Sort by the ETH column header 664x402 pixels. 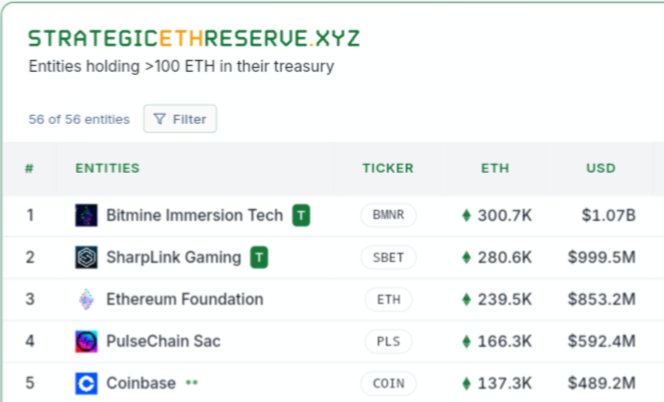point(495,168)
